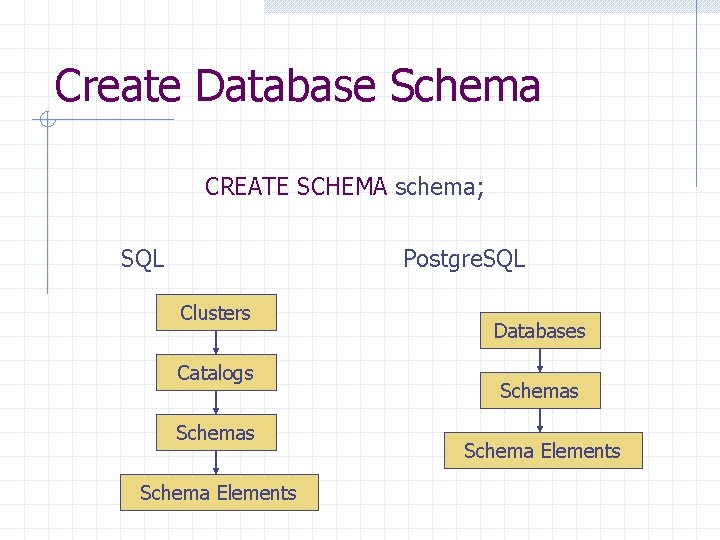Select the Schemas box under Databases
This screenshot has width=720, height=540.
click(x=540, y=391)
